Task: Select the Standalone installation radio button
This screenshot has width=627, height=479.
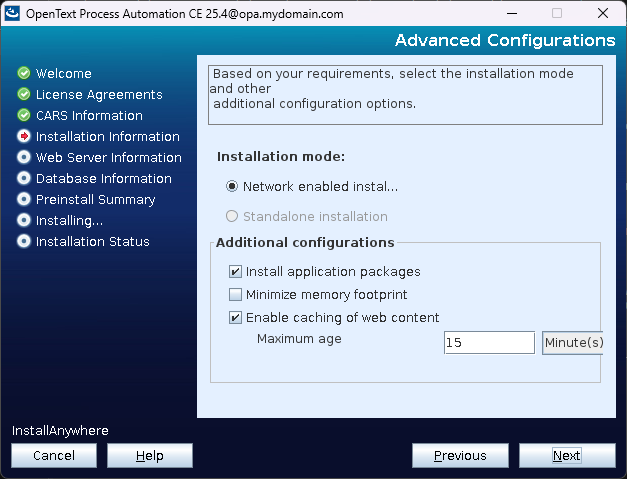Action: [x=232, y=216]
